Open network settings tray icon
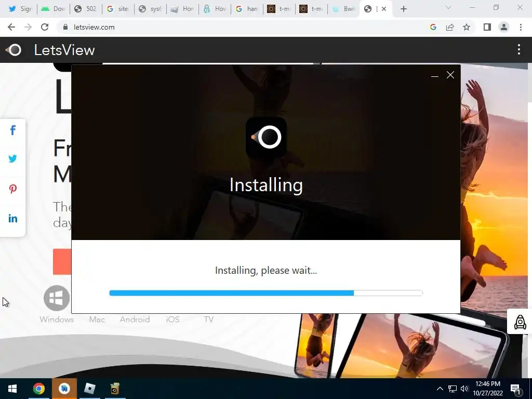 453,389
